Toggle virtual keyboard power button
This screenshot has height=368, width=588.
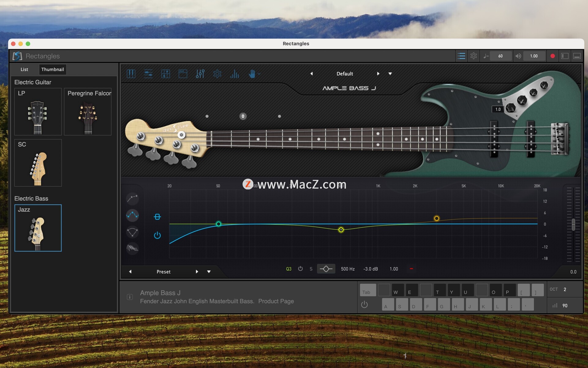pos(364,305)
